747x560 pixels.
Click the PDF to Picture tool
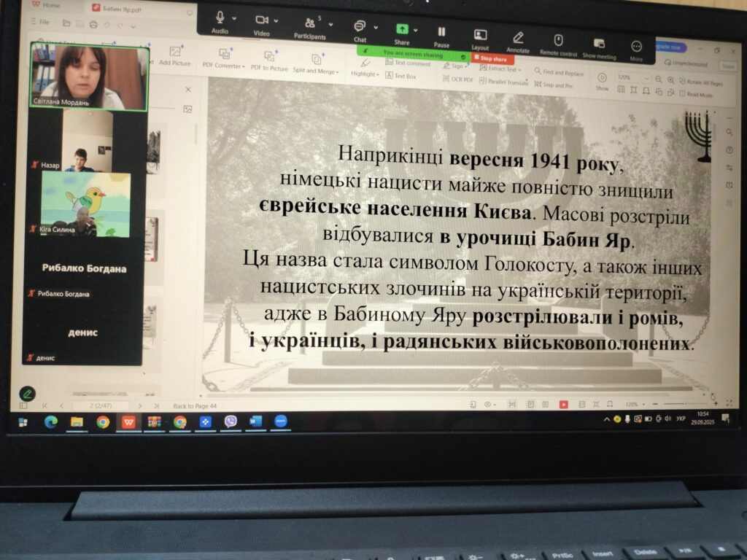[x=270, y=61]
